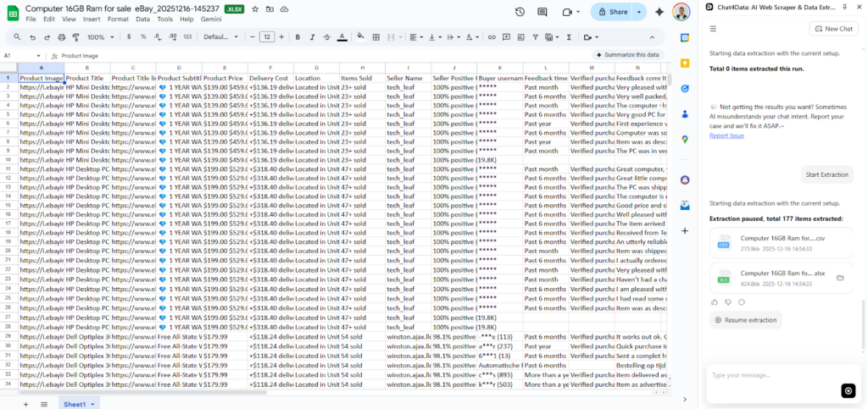
Task: Start a Meet call from camera icon
Action: coord(566,12)
